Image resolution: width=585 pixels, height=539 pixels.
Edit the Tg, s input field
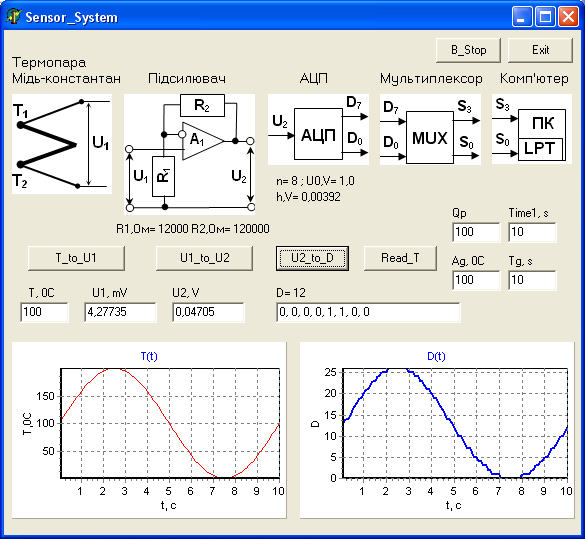(x=532, y=280)
